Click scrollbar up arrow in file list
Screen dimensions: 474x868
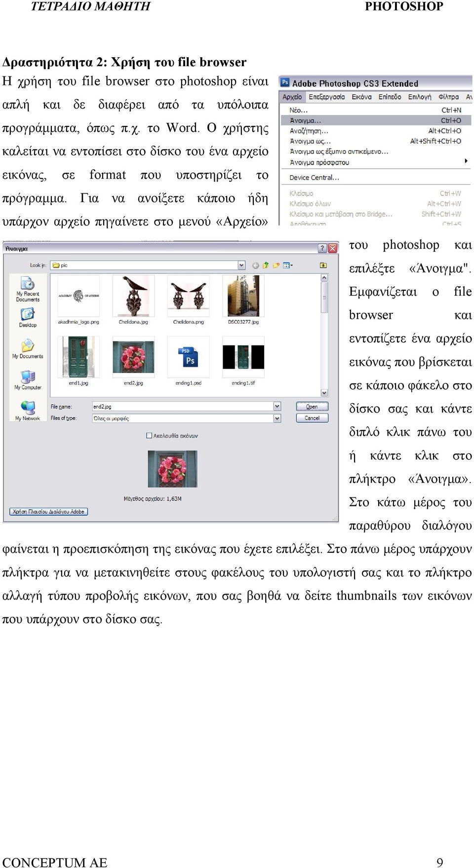[x=324, y=278]
